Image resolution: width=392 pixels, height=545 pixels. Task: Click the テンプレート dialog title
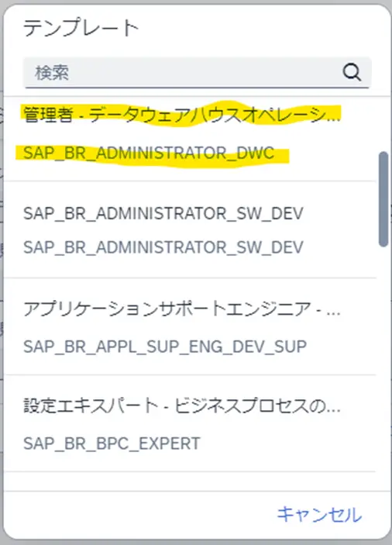pyautogui.click(x=81, y=28)
